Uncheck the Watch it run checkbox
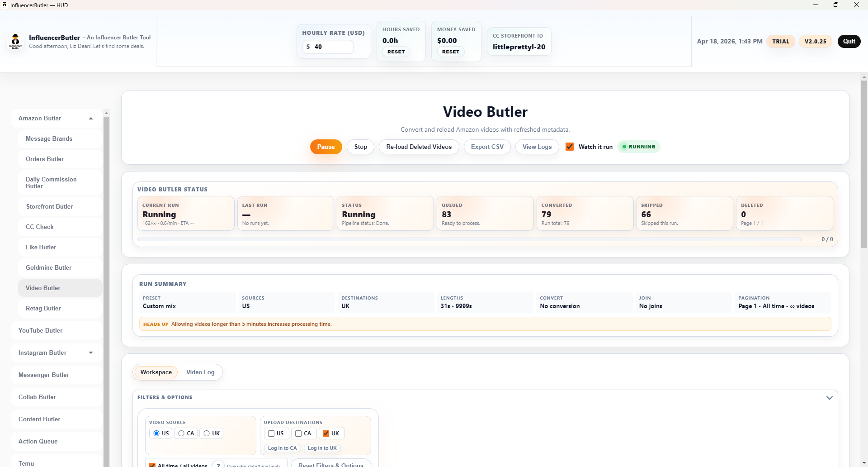Screen dimensions: 868x467 click(570, 147)
